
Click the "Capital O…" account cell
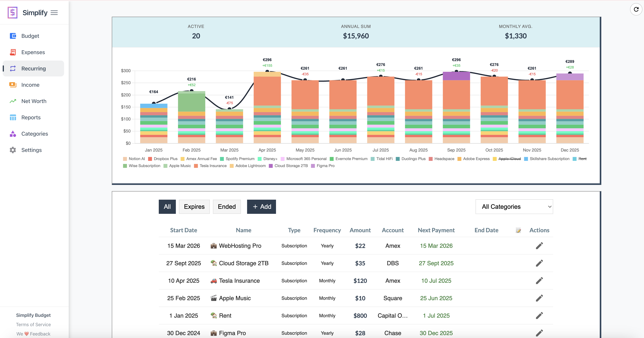392,316
